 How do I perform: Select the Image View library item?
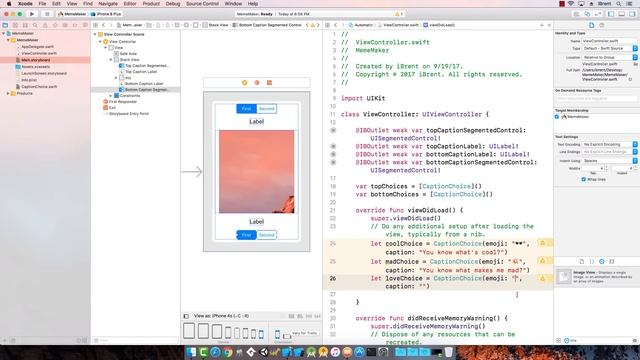tap(596, 276)
